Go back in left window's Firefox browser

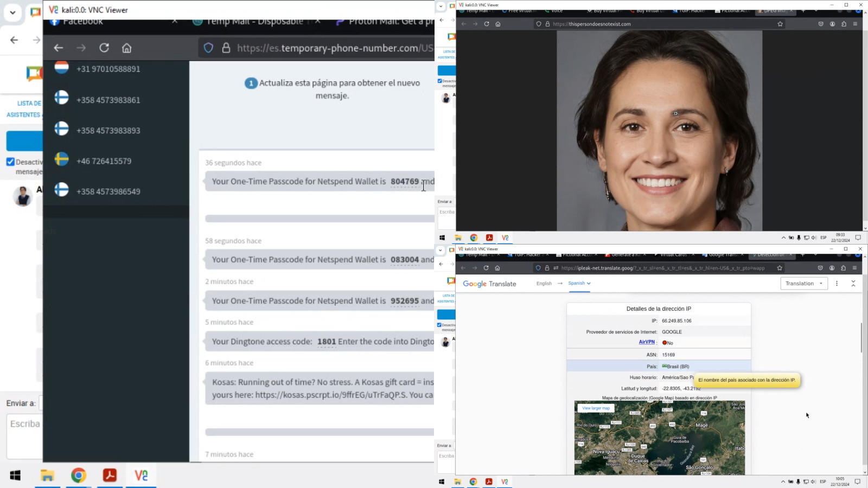pos(59,48)
